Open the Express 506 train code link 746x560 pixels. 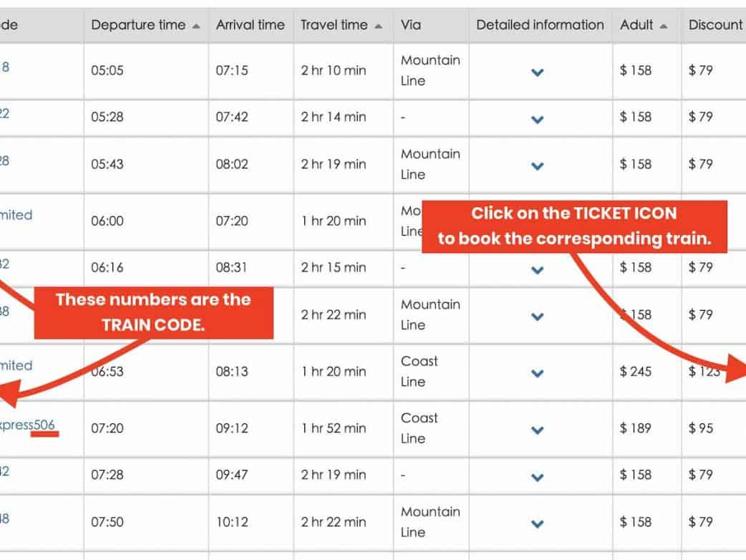click(x=27, y=425)
